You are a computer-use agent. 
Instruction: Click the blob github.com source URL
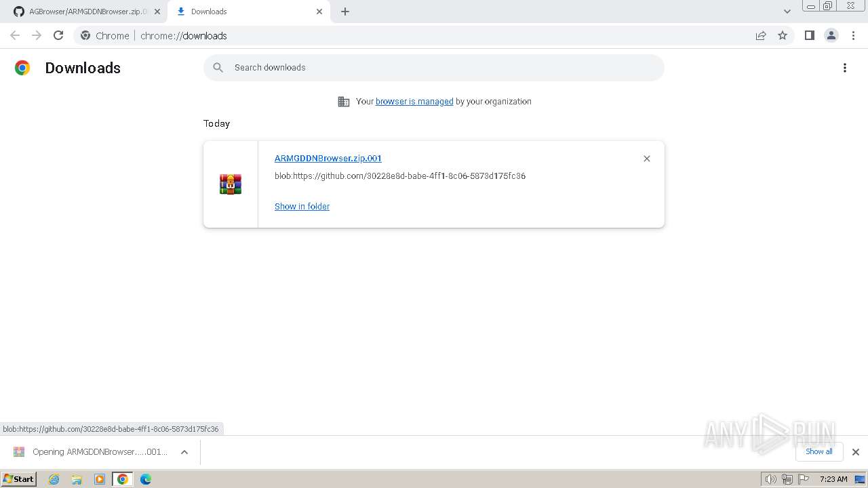400,176
